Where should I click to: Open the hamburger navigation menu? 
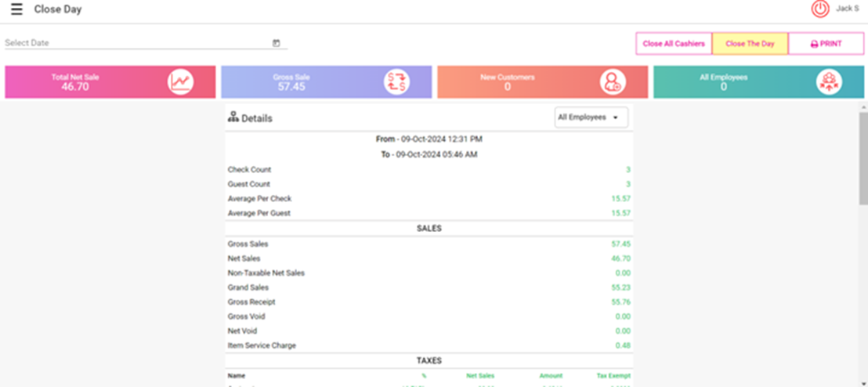16,9
